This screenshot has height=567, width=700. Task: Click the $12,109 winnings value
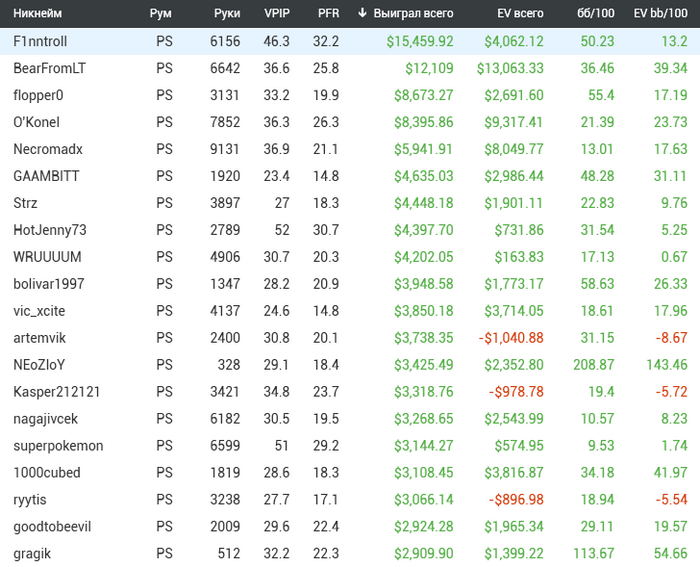[429, 68]
